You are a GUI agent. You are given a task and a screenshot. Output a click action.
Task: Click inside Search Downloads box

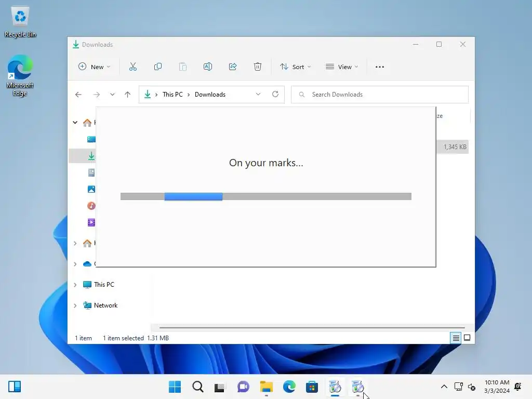click(x=380, y=95)
